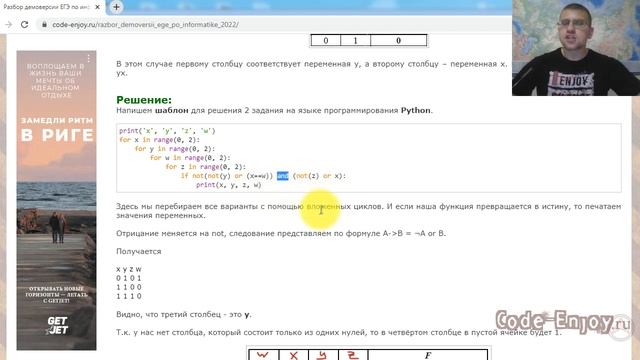The width and height of the screenshot is (640, 360).
Task: Click the handwritten 'W' table column header
Action: coord(263,355)
